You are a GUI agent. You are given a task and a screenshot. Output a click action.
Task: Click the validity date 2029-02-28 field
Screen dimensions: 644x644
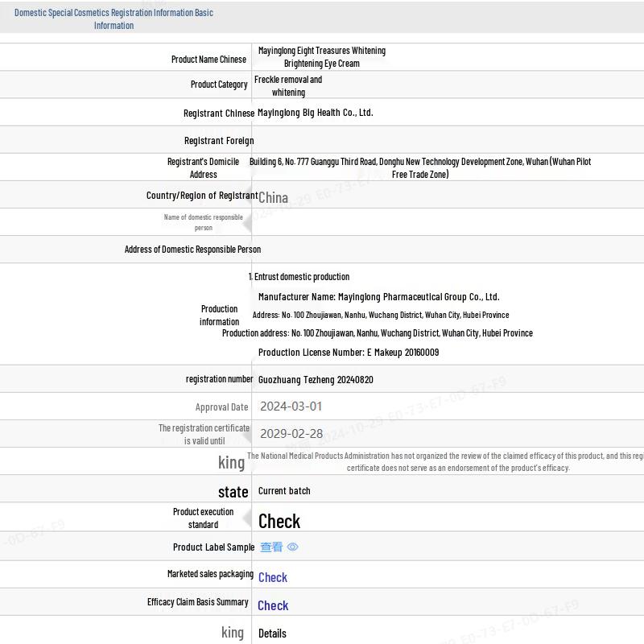(291, 434)
